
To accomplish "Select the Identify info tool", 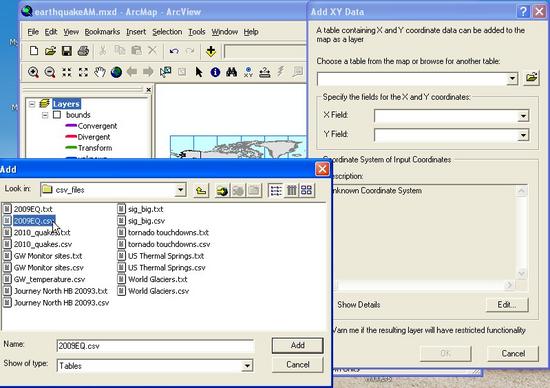I will (215, 72).
